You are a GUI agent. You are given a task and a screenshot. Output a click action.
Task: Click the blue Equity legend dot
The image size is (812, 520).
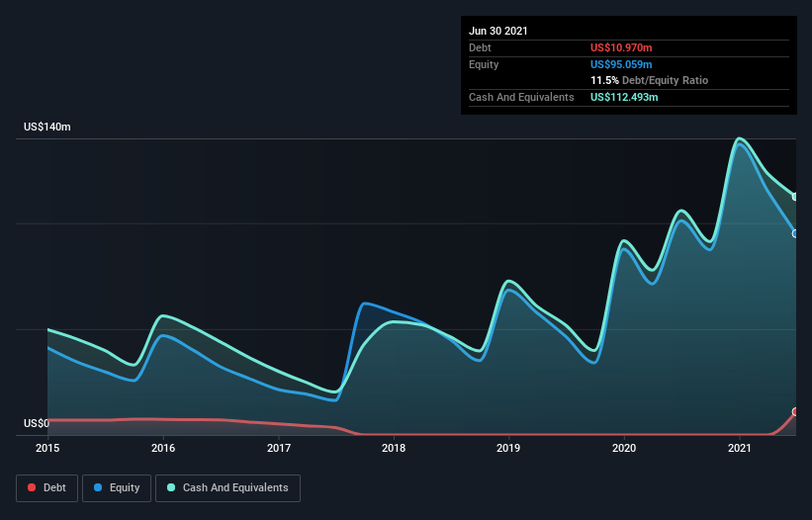click(x=98, y=487)
